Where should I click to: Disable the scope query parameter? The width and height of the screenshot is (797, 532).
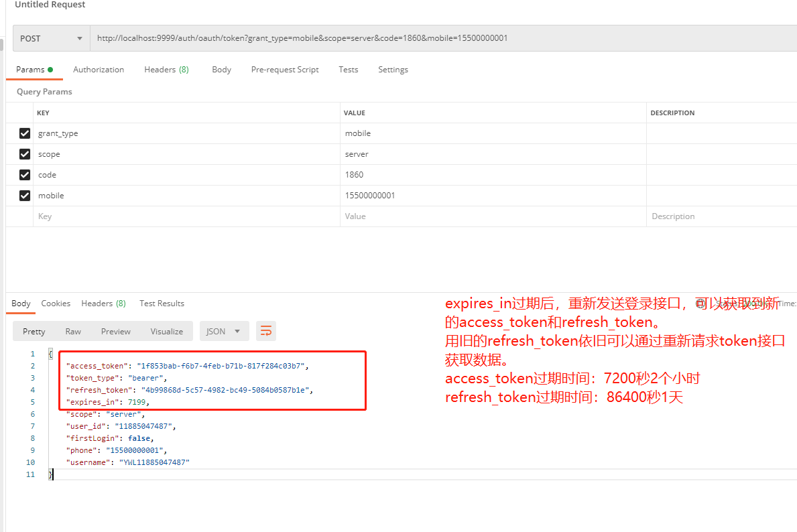coord(24,153)
